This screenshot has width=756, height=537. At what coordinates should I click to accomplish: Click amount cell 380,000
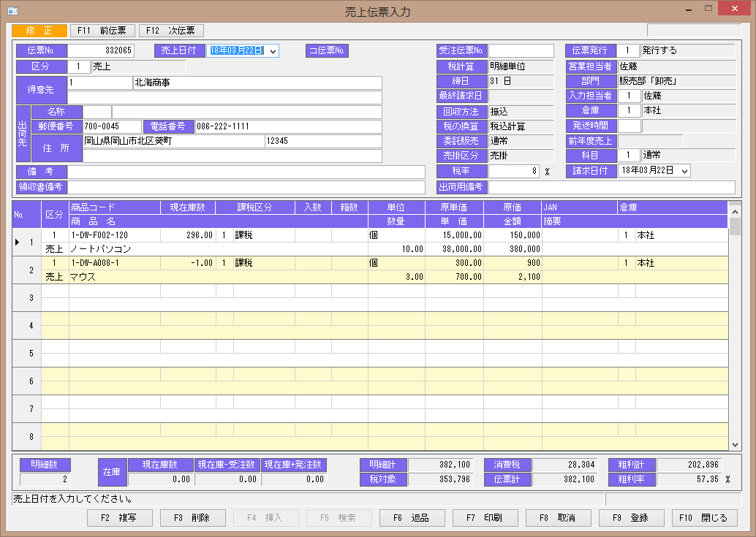coord(513,249)
